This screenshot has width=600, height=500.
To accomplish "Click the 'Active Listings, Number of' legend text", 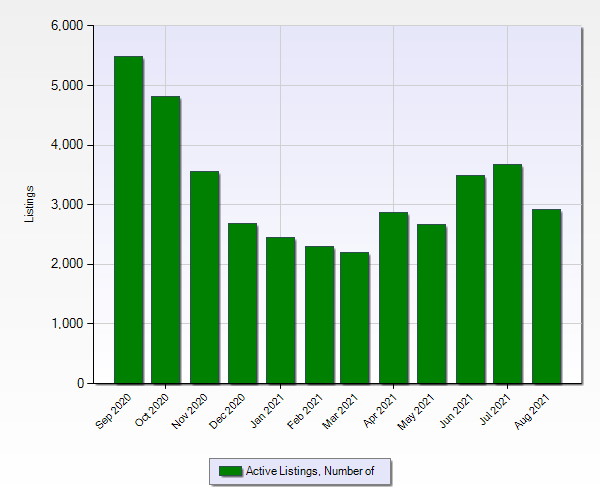I will 310,471.
